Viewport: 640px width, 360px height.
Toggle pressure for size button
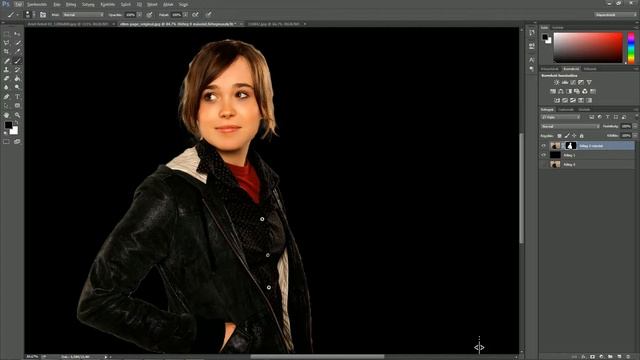pyautogui.click(x=209, y=15)
